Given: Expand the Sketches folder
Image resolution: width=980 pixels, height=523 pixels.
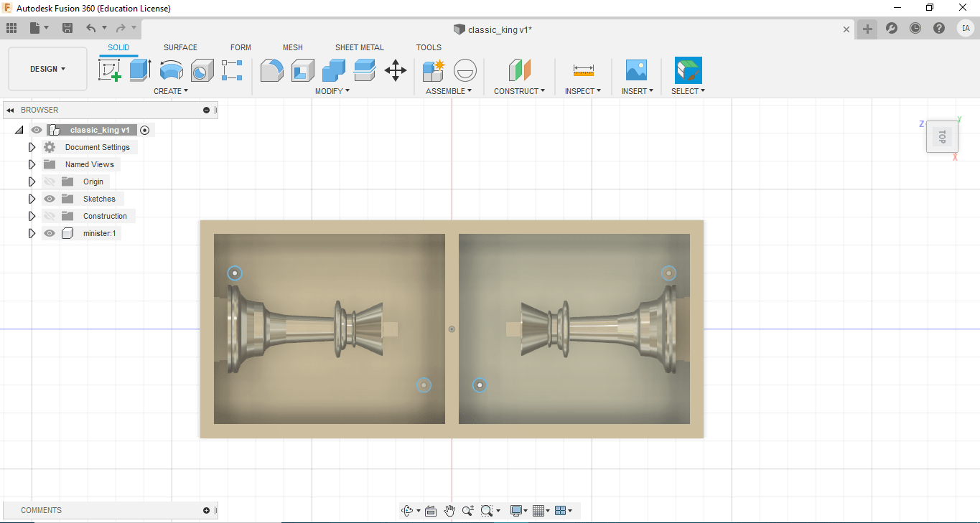Looking at the screenshot, I should coord(32,199).
